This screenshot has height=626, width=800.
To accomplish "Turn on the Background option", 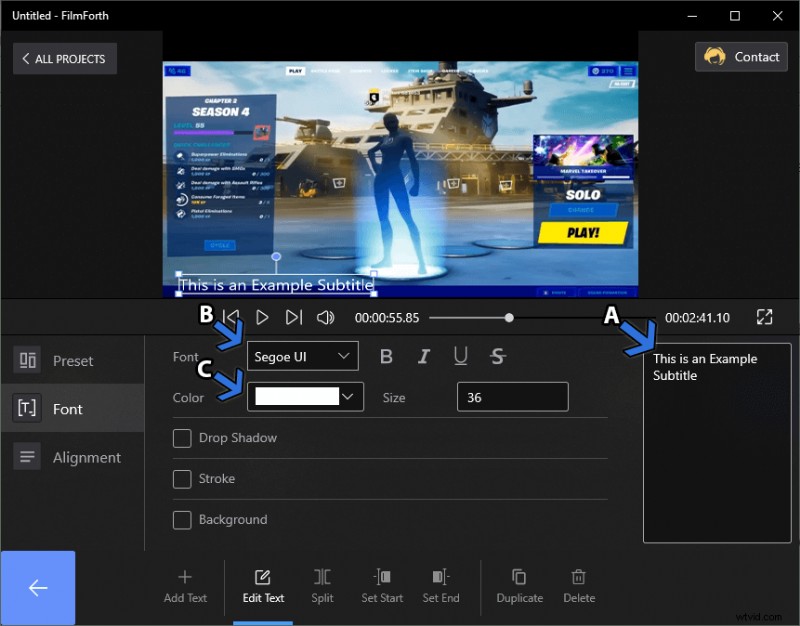I will tap(182, 520).
